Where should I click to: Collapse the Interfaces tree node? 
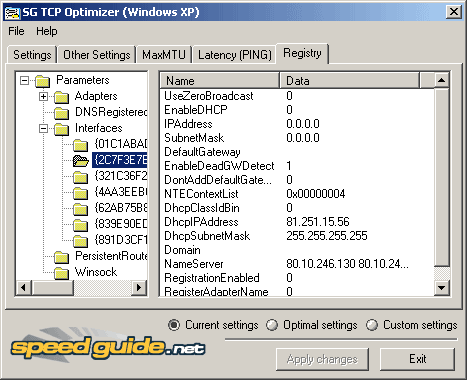[x=43, y=128]
